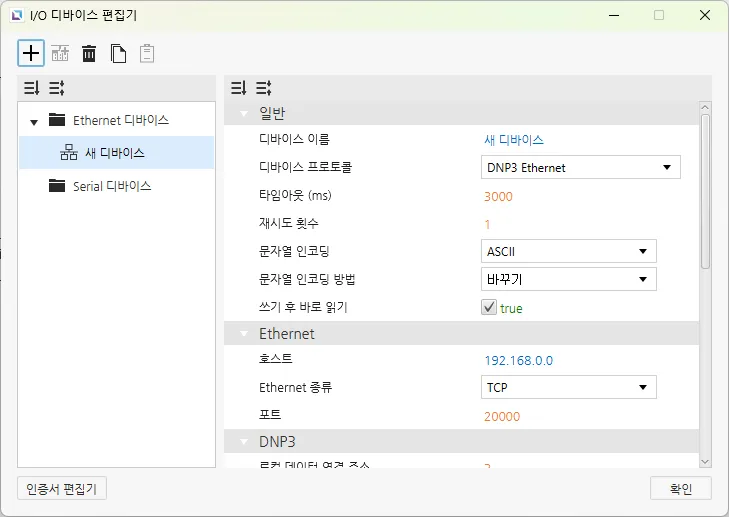This screenshot has width=729, height=517.
Task: Expand all in the device tree panel
Action: point(32,88)
